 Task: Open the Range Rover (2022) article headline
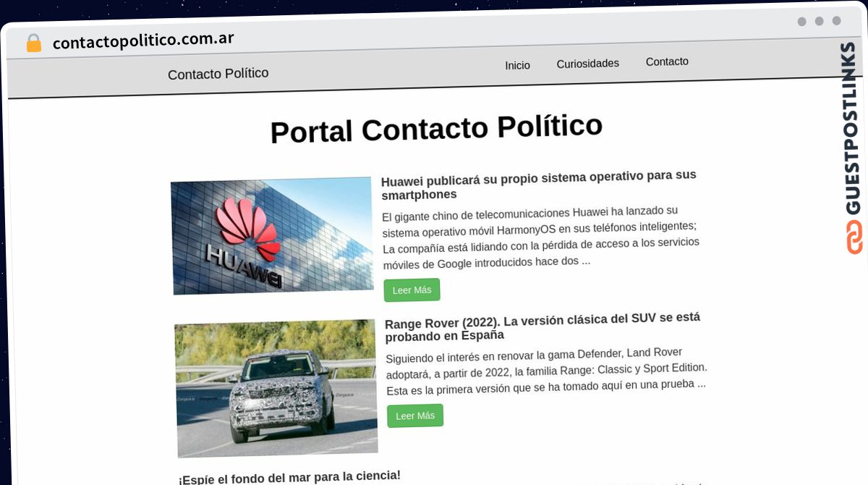[542, 327]
